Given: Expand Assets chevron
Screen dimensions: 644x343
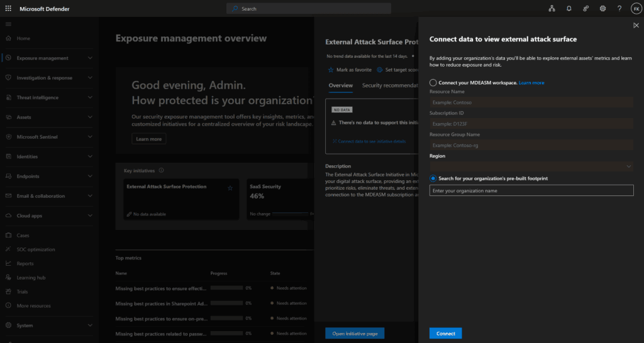Looking at the screenshot, I should coord(90,117).
